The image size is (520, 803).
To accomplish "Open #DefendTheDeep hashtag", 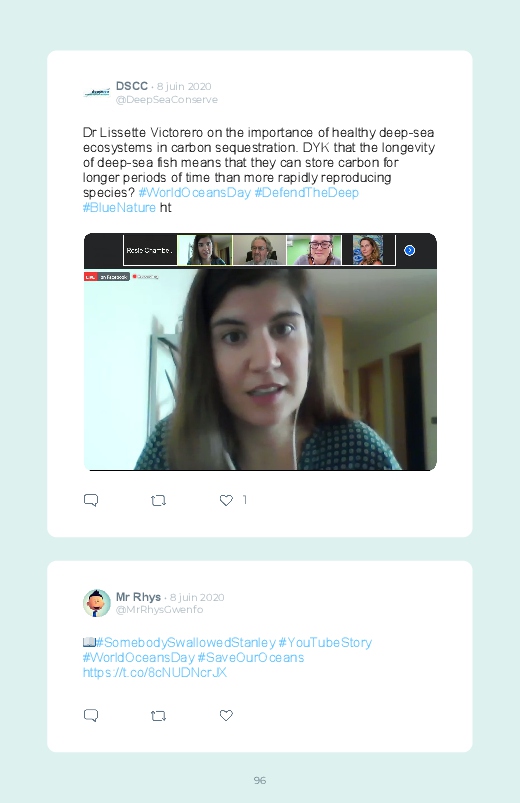I will [x=306, y=193].
